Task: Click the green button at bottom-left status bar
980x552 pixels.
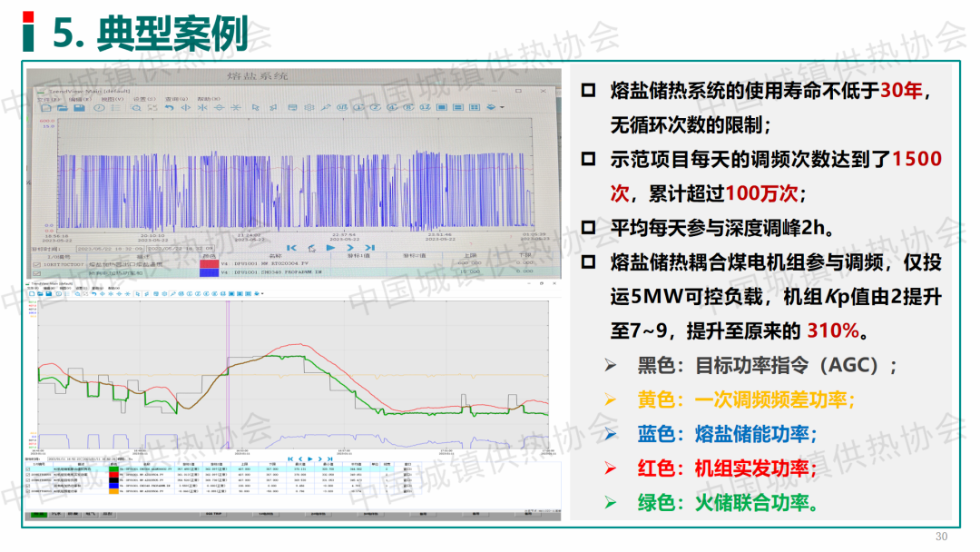Action: click(x=39, y=515)
